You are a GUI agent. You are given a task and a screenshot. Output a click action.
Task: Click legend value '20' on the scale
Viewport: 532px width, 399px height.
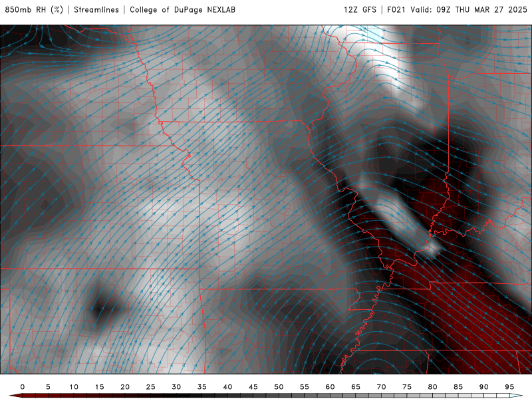[x=125, y=387]
